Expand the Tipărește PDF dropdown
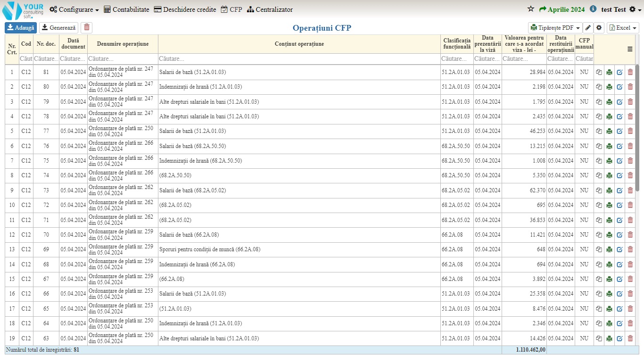644x362 pixels. (555, 28)
